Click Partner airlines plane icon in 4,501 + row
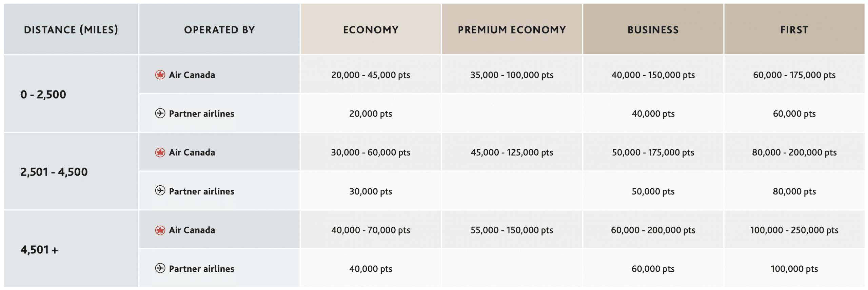 tap(160, 268)
